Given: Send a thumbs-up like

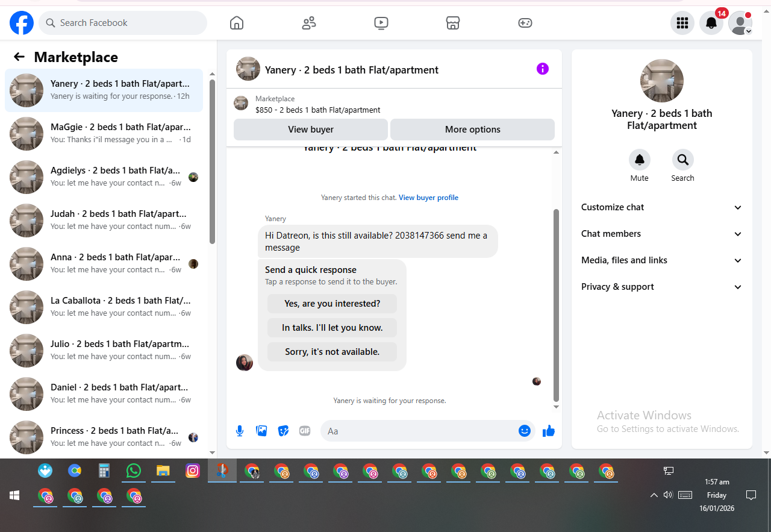Looking at the screenshot, I should click(x=548, y=431).
